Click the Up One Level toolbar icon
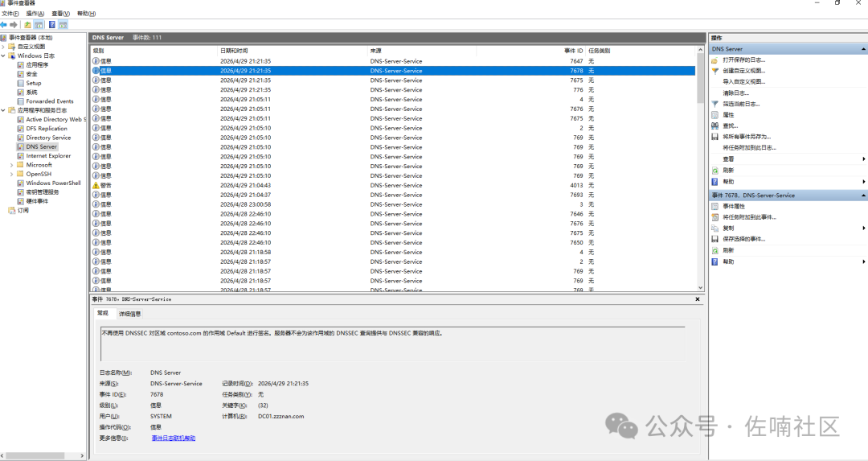868x461 pixels. [27, 25]
